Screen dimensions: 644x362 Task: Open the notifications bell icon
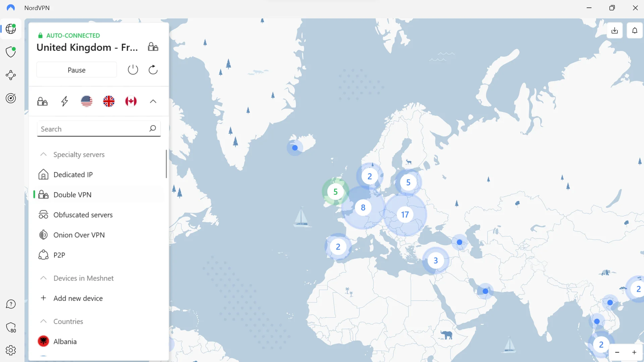click(x=635, y=31)
